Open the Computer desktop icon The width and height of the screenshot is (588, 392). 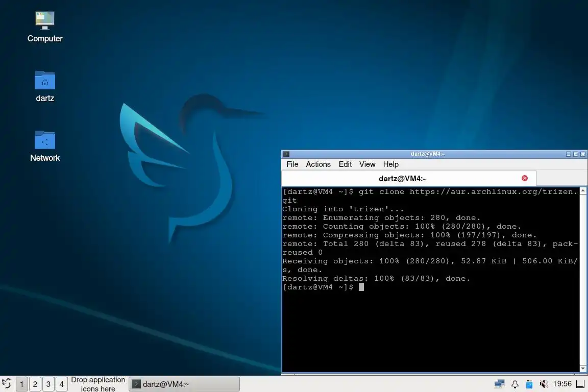coord(44,27)
